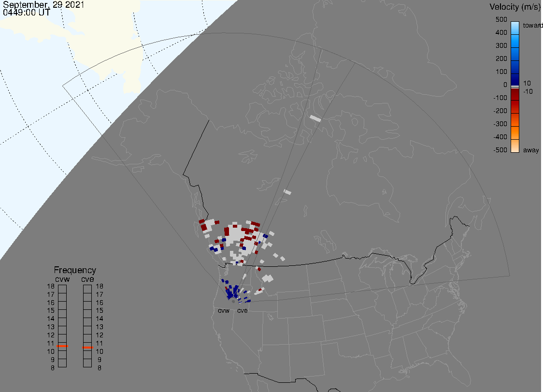Select the '300' value on velocity scale

tap(501, 46)
